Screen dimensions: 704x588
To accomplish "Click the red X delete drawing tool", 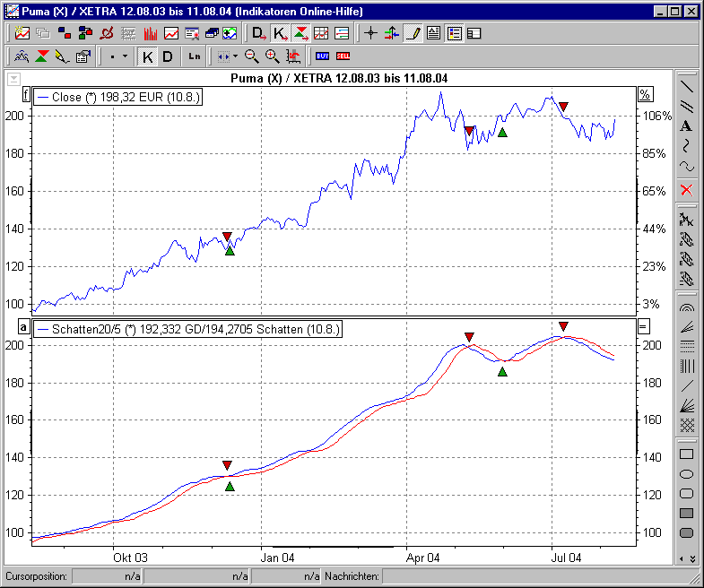I will [686, 189].
